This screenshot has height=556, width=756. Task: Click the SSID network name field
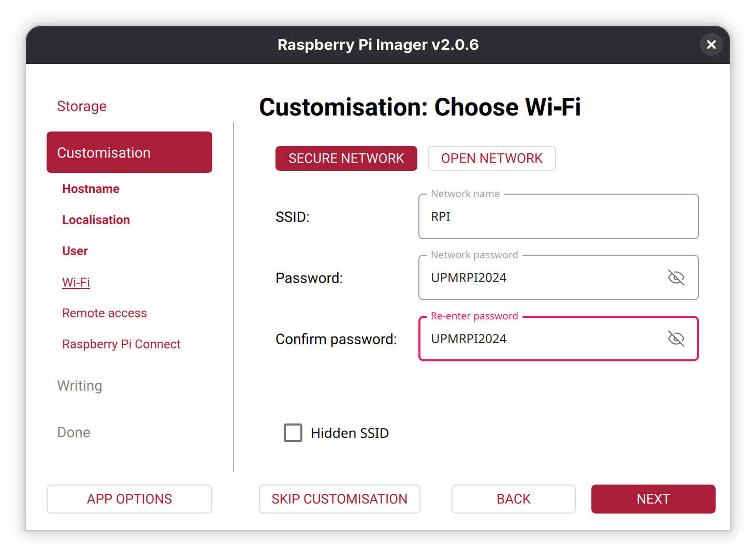tap(558, 217)
